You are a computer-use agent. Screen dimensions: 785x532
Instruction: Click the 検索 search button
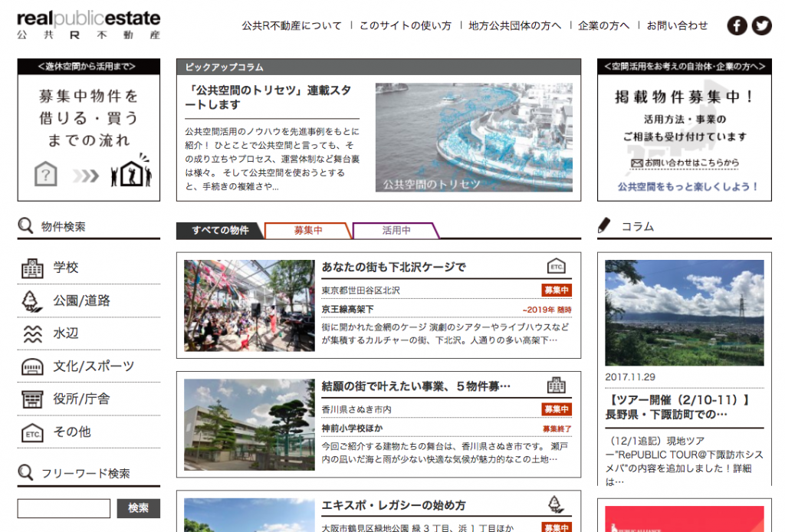[138, 508]
